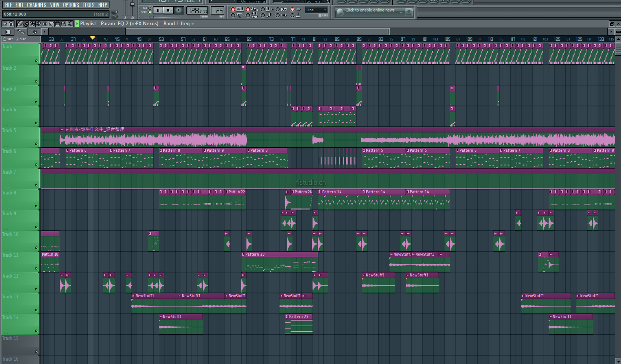Open the TOOLS menu

tap(88, 5)
